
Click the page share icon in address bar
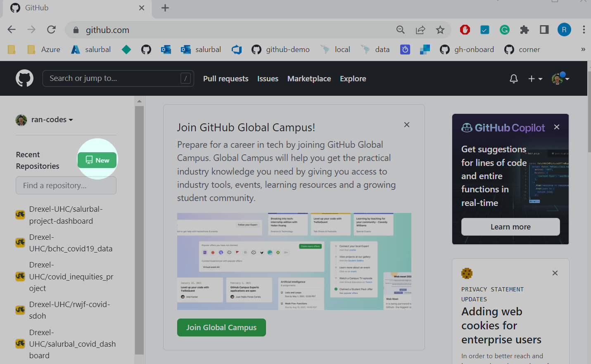420,30
